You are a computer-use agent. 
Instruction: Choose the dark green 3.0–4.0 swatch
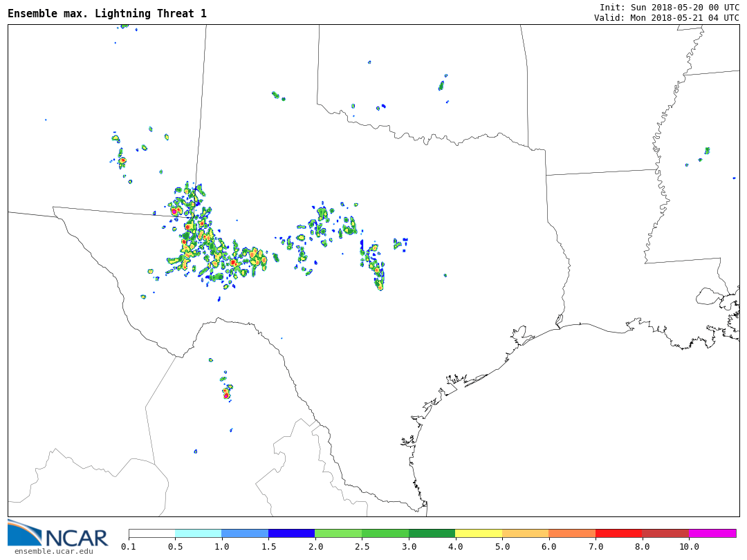point(432,533)
